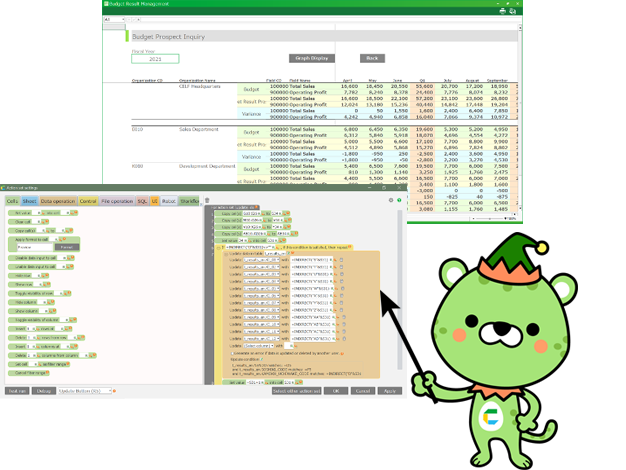
Task: Switch to the Cells tab
Action: [12, 201]
